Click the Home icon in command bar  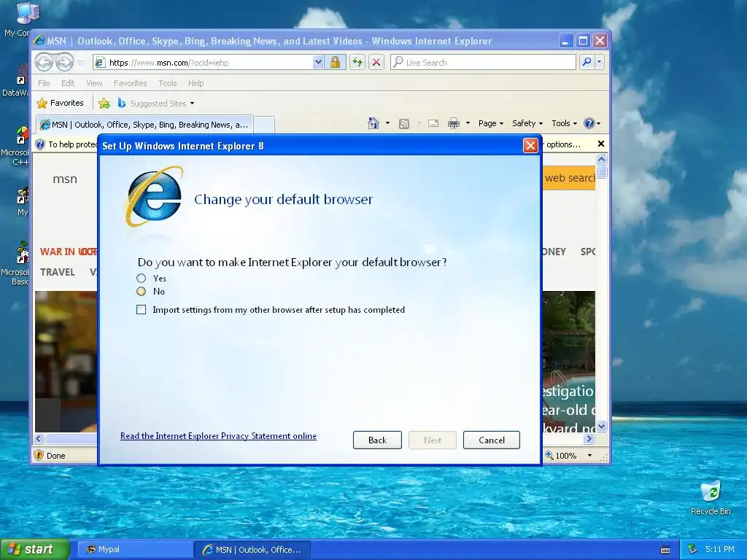(x=373, y=123)
